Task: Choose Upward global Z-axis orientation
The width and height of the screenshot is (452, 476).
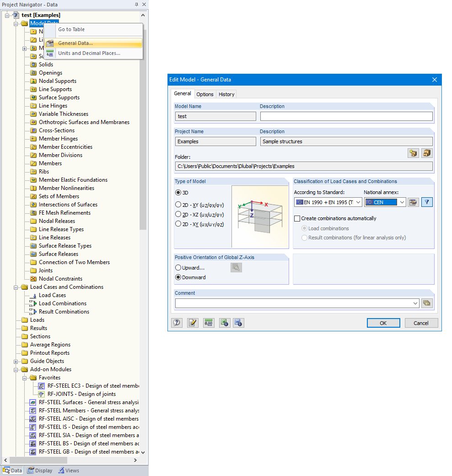Action: [179, 267]
